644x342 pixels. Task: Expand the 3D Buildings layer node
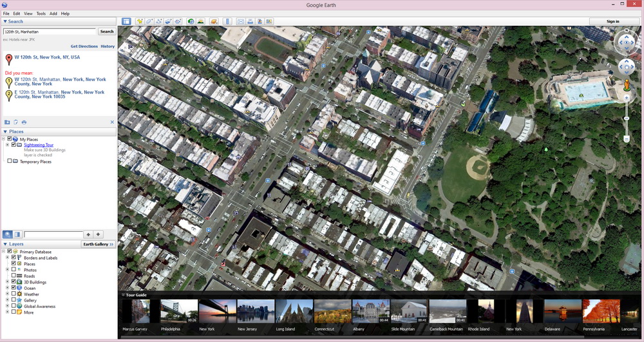coord(7,282)
